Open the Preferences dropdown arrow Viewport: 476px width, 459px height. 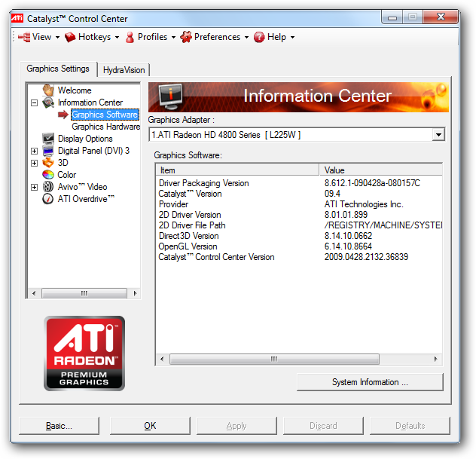(246, 38)
